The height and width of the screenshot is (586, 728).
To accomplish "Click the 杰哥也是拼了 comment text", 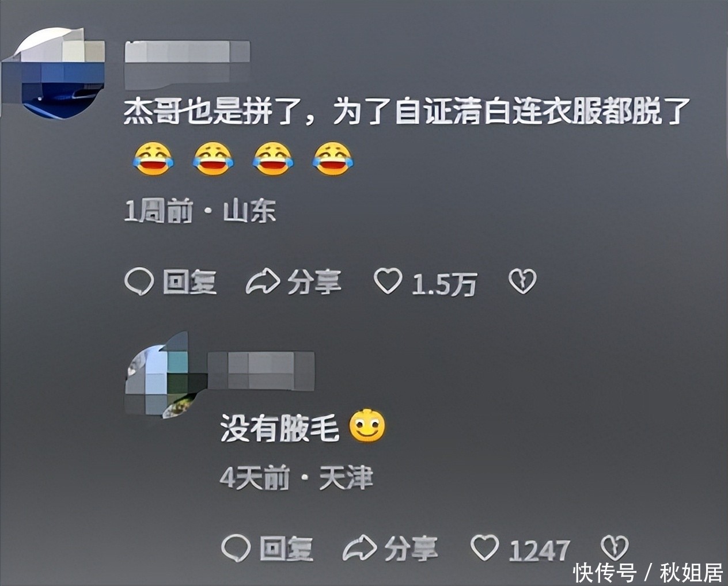I will 407,112.
